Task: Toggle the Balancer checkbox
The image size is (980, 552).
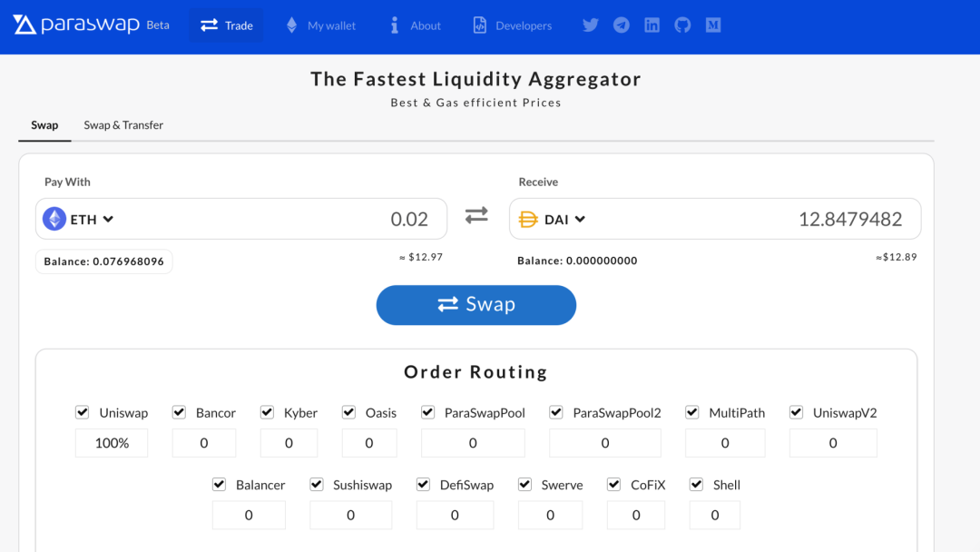Action: 219,485
